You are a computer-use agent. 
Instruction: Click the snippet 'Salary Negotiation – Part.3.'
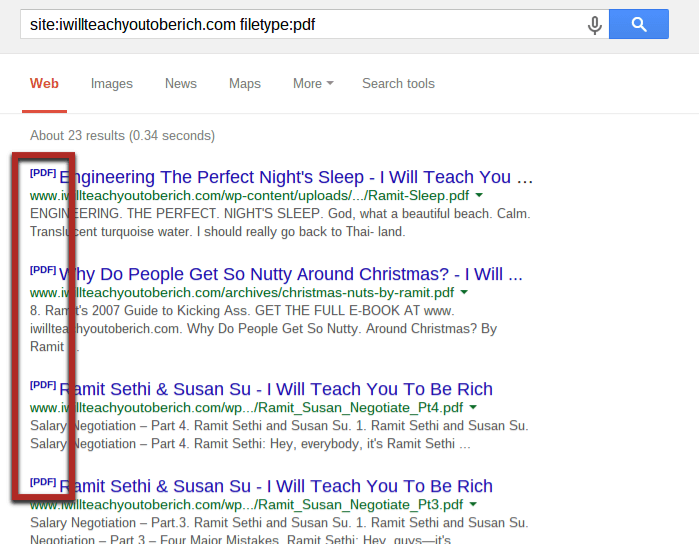pyautogui.click(x=279, y=531)
